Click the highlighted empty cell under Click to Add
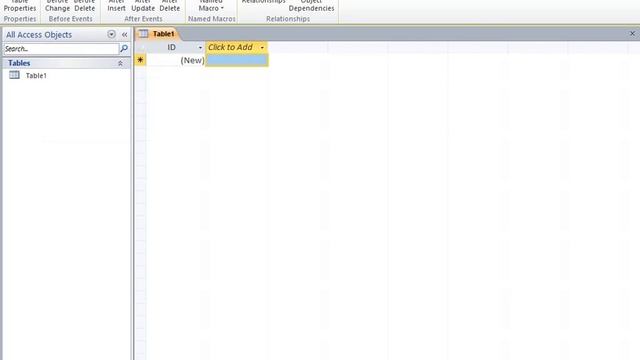Viewport: 640px width, 360px height. (x=237, y=60)
